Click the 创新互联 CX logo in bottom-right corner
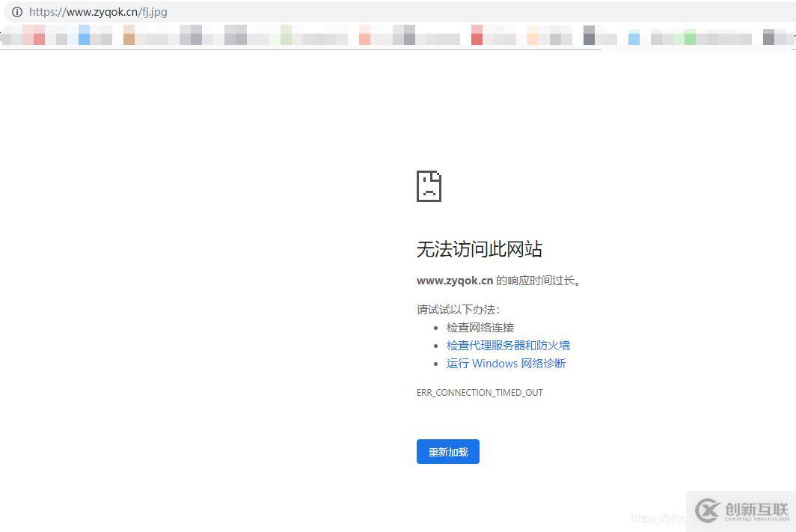Image resolution: width=796 pixels, height=532 pixels. click(x=708, y=512)
